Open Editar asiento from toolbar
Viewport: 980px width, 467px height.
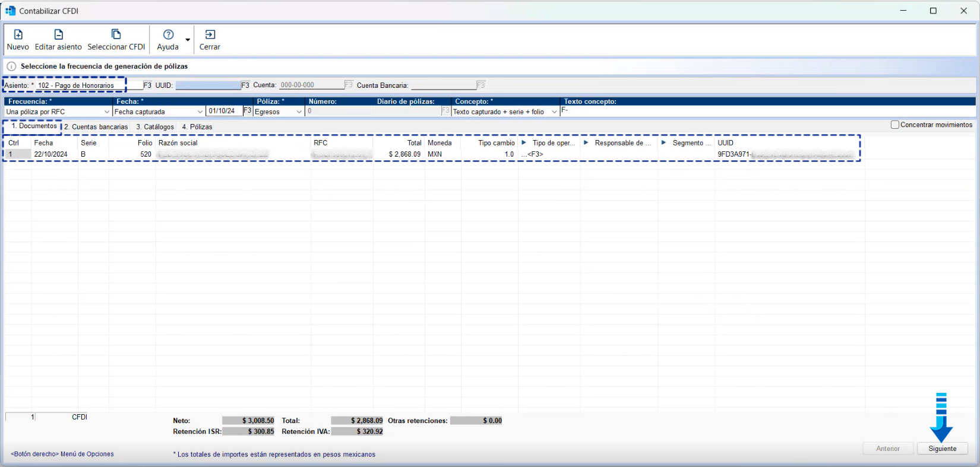click(58, 35)
